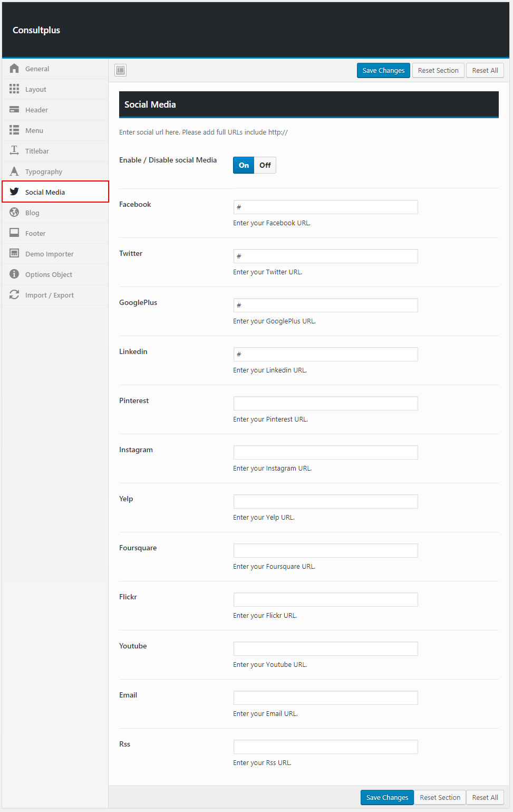Click into the Youtube URL text box
The height and width of the screenshot is (812, 513).
[325, 649]
